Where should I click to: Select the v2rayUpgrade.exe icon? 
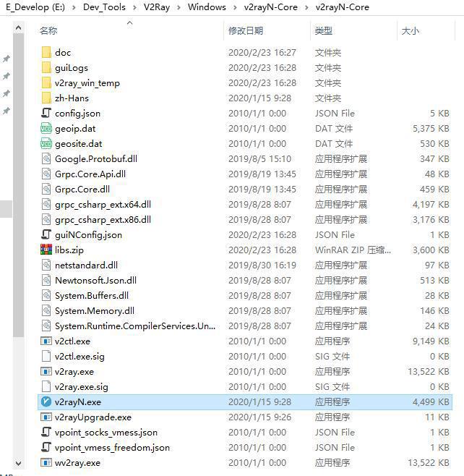(x=46, y=417)
